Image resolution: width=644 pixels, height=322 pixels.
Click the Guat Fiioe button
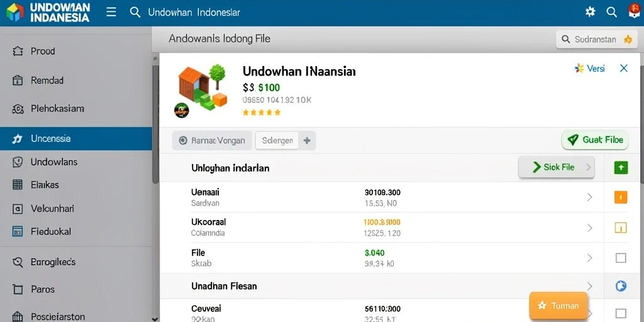pyautogui.click(x=595, y=140)
